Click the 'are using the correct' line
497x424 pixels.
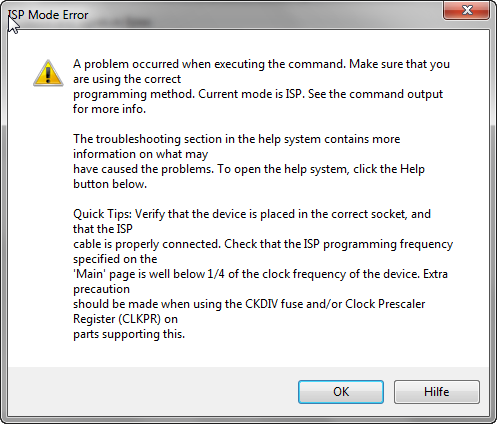tap(127, 79)
